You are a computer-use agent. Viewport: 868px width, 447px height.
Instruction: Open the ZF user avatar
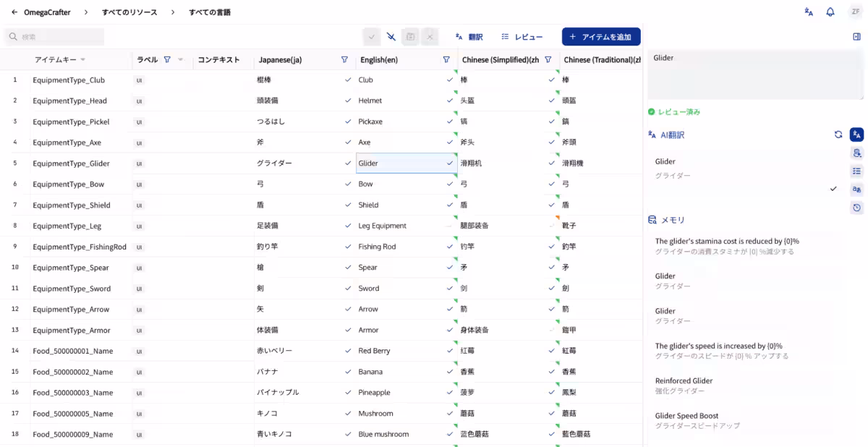[854, 12]
